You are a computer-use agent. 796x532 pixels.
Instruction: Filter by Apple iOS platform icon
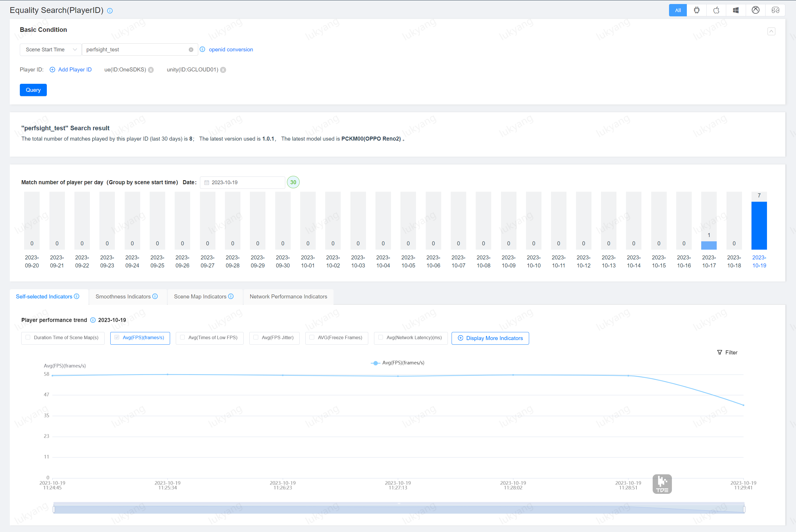[716, 10]
